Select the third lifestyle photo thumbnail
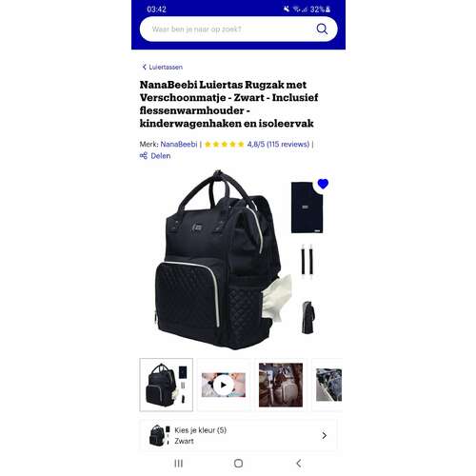The height and width of the screenshot is (476, 476). tap(281, 385)
